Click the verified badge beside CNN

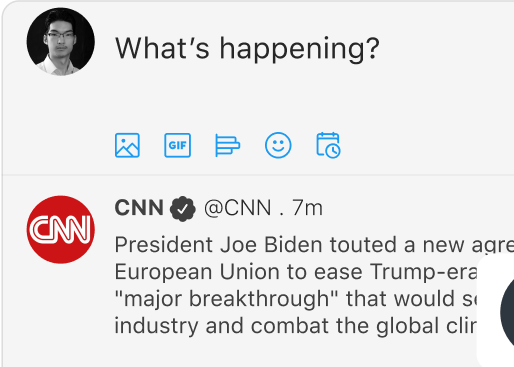click(x=183, y=209)
